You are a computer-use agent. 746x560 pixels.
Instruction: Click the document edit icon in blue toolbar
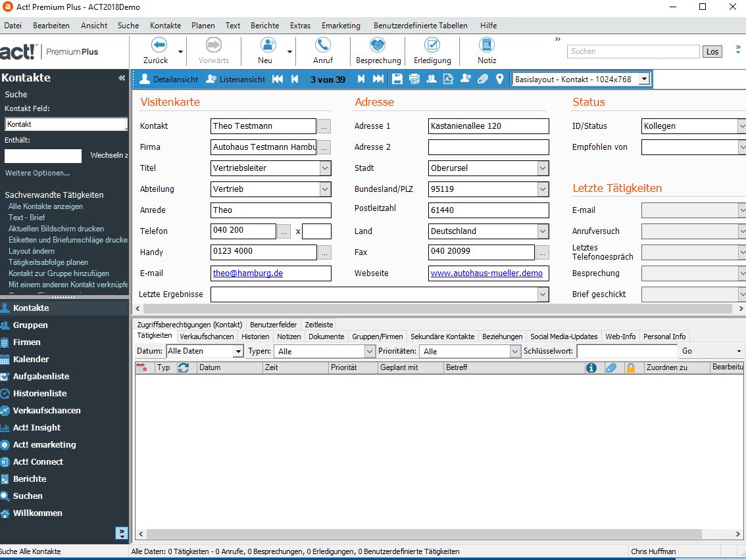tap(448, 80)
